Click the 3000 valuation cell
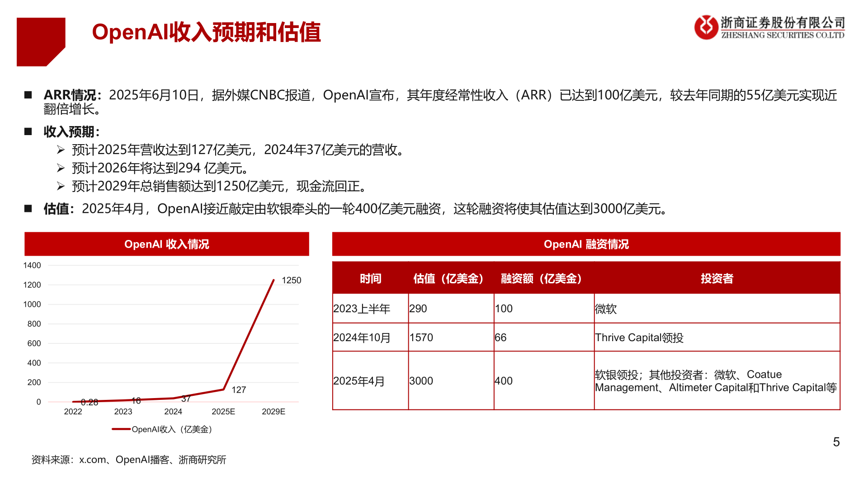 [420, 381]
